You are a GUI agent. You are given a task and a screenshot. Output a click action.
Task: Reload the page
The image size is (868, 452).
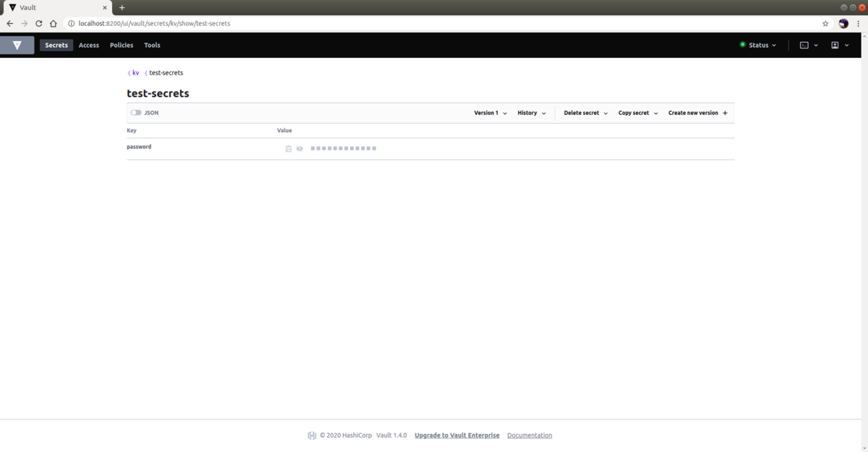click(39, 23)
